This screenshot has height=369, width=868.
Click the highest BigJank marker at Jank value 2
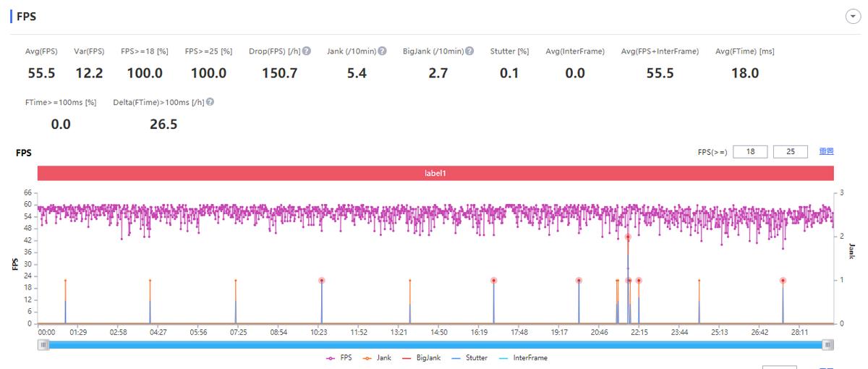pyautogui.click(x=628, y=237)
